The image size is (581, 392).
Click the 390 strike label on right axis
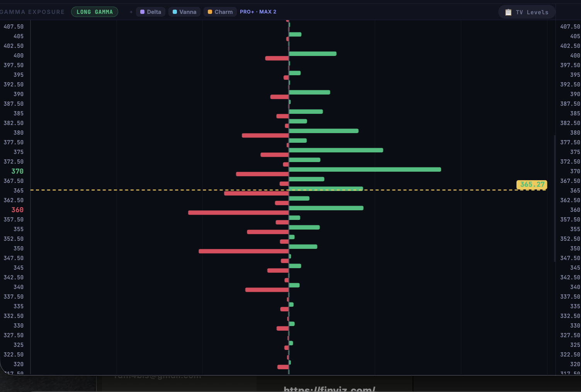(x=575, y=94)
